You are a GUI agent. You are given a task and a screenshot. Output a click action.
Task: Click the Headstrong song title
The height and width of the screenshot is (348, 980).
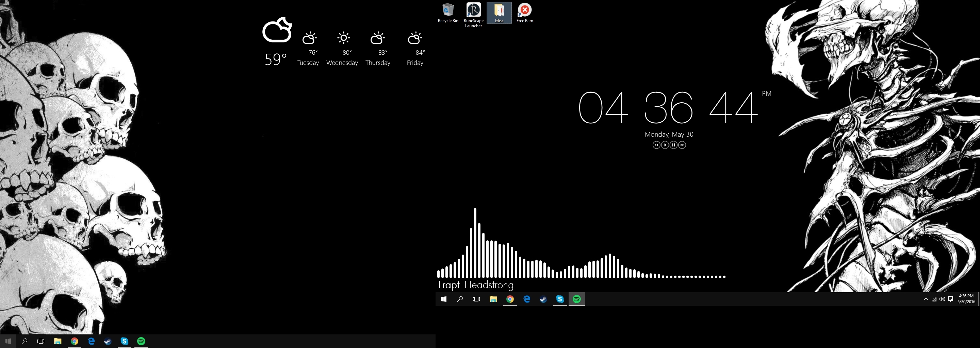coord(489,285)
